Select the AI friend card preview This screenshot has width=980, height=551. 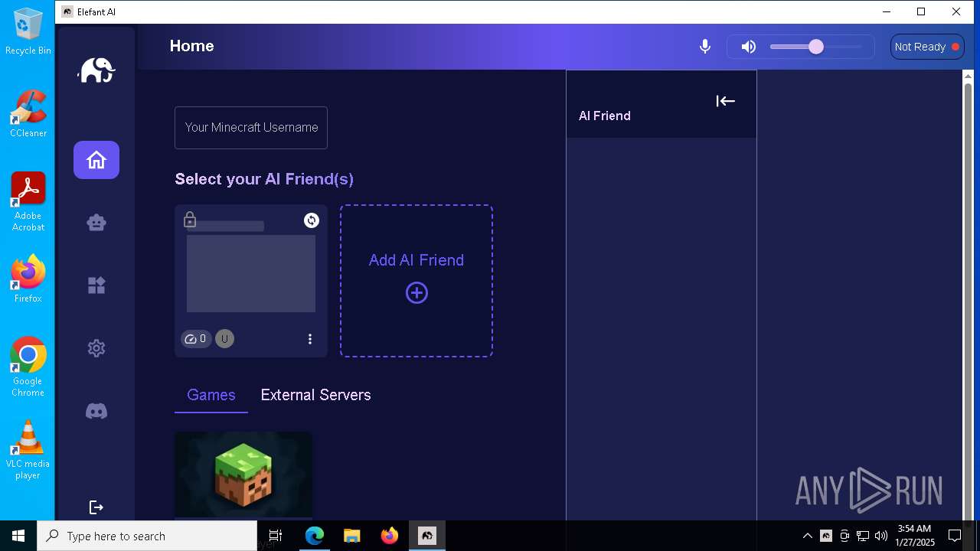tap(251, 274)
